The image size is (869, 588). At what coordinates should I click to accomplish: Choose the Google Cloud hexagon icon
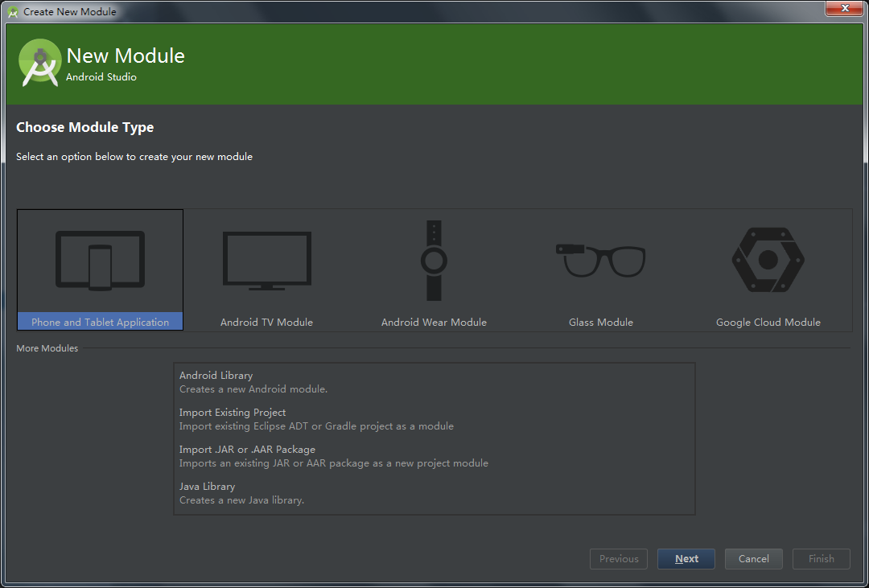pyautogui.click(x=768, y=260)
